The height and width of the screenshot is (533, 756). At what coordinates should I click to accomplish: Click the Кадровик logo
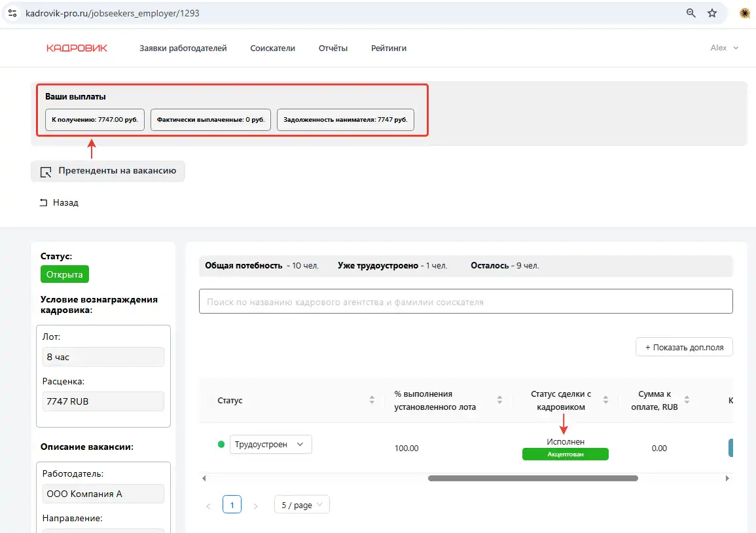77,48
